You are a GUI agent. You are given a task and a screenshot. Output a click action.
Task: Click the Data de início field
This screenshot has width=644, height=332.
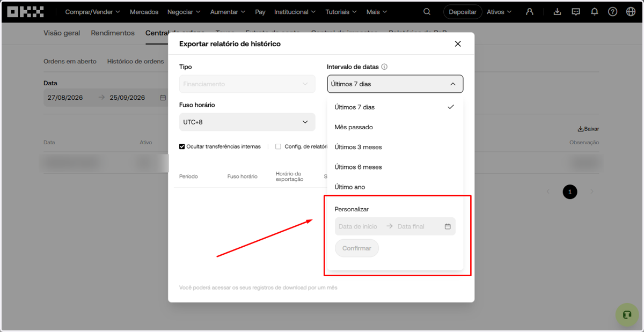[358, 226]
